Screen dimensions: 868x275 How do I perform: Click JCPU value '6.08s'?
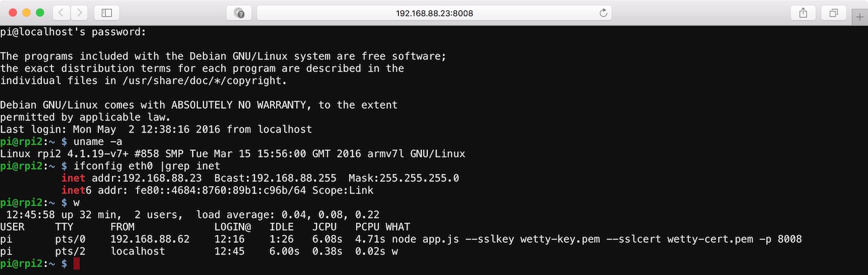click(x=328, y=239)
